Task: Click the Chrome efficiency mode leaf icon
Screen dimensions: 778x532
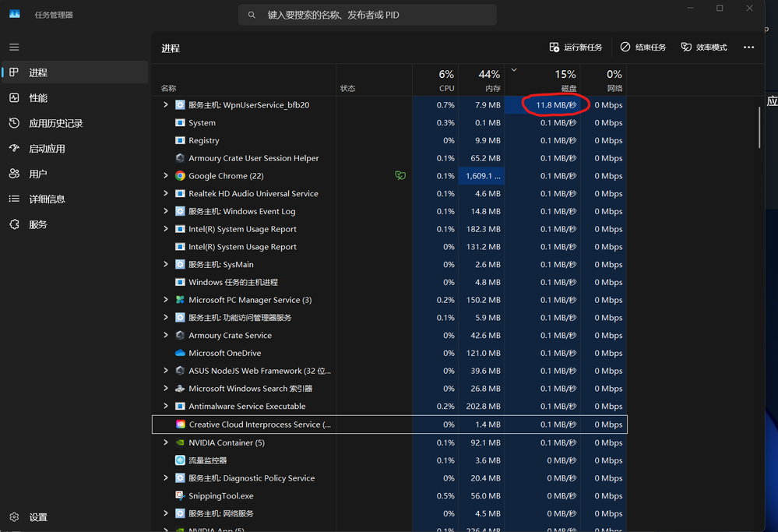Action: [400, 176]
